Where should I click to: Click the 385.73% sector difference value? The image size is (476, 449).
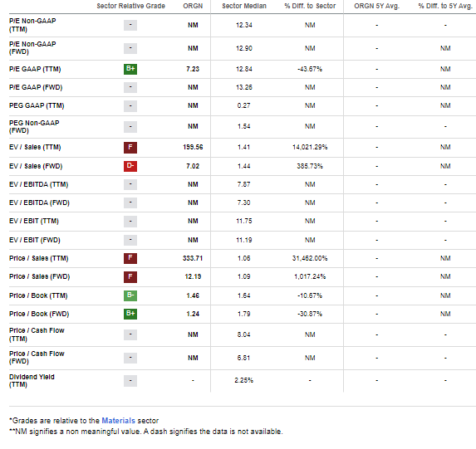coord(310,166)
